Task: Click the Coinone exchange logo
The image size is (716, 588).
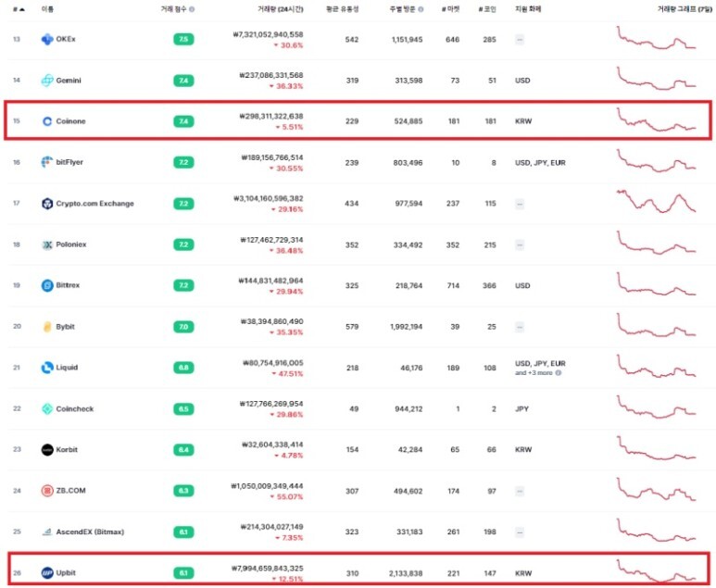Action: [47, 121]
